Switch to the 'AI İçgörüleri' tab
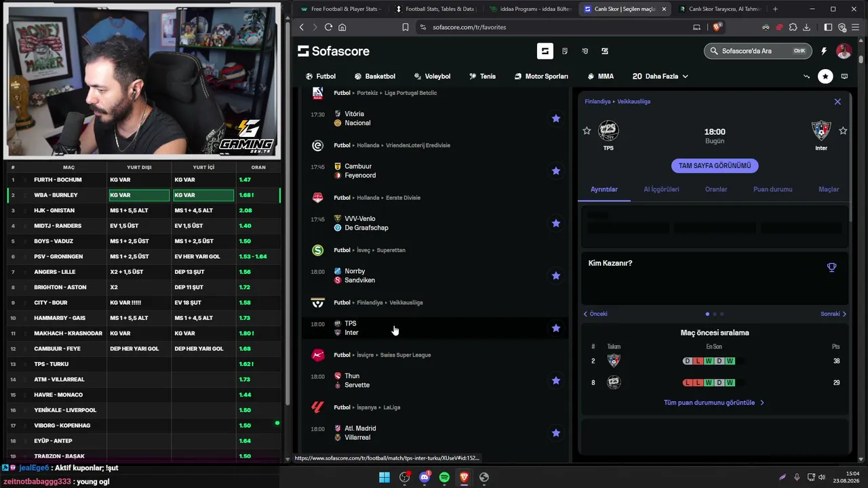Screen dimensions: 868x488 [661, 189]
